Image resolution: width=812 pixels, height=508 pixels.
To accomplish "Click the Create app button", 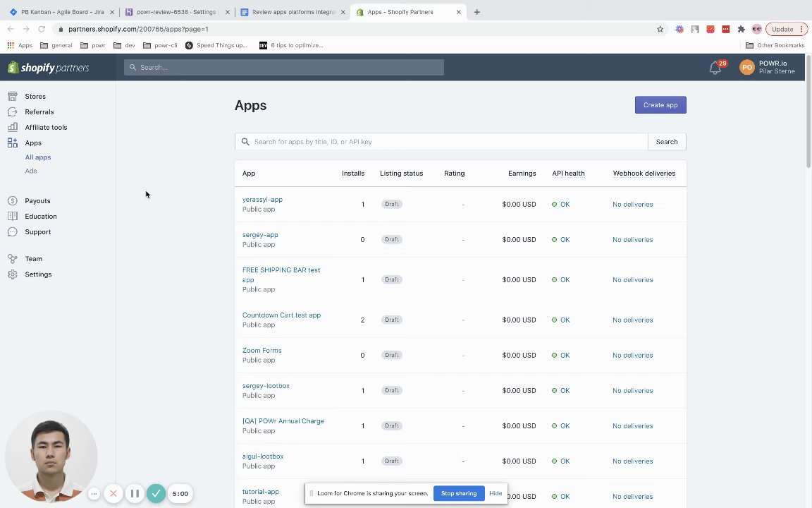I will click(x=660, y=105).
